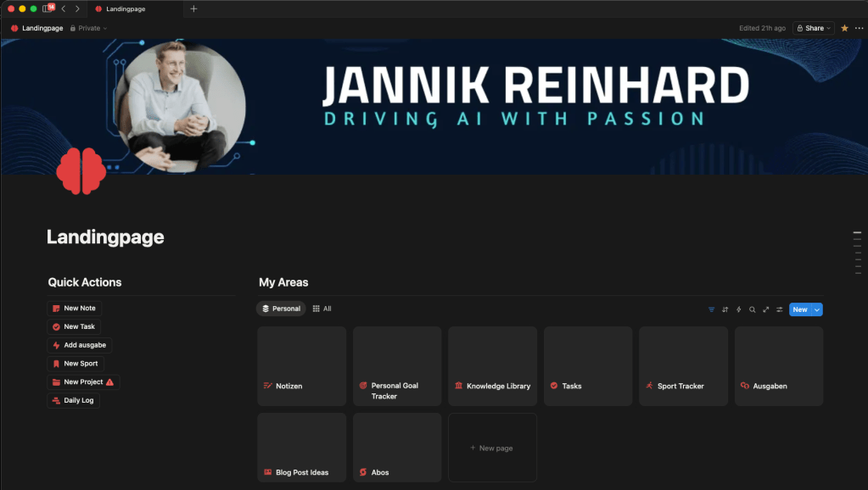This screenshot has width=868, height=490.
Task: Click the sort arrows icon
Action: (725, 309)
